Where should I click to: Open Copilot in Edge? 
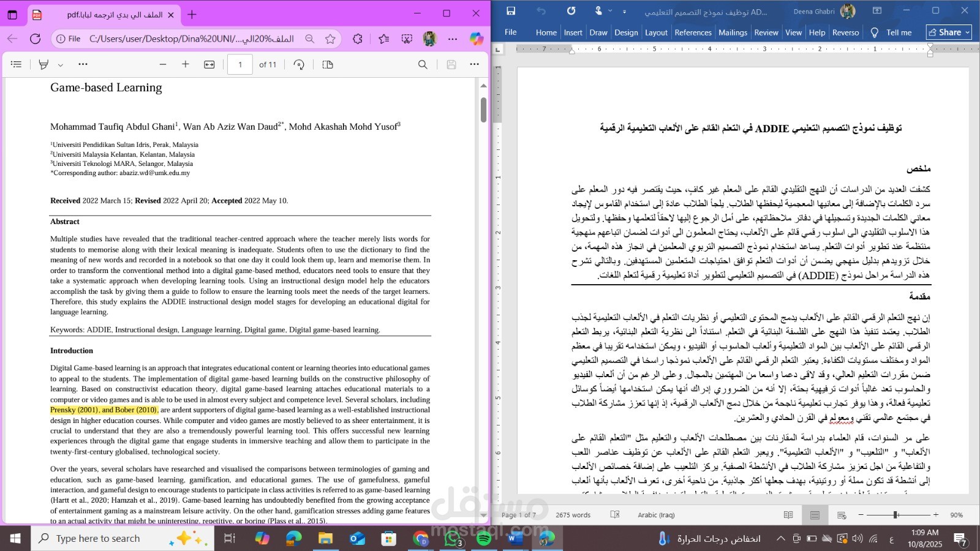coord(477,39)
